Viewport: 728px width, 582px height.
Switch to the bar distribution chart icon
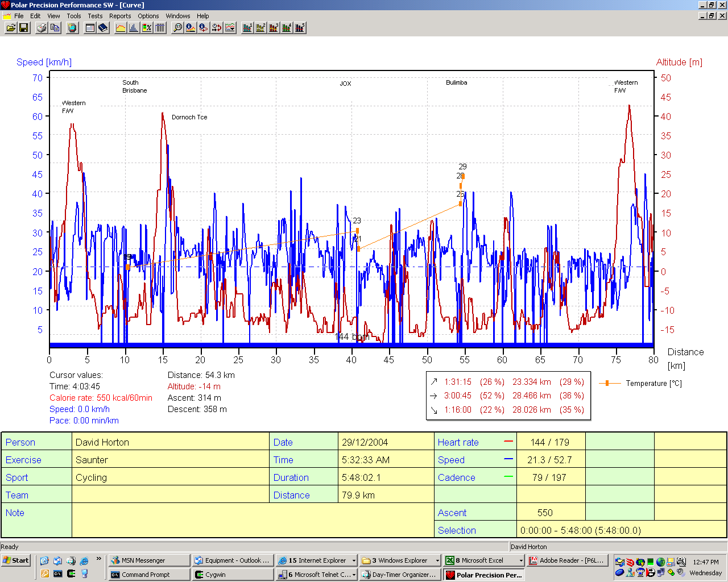coord(134,27)
